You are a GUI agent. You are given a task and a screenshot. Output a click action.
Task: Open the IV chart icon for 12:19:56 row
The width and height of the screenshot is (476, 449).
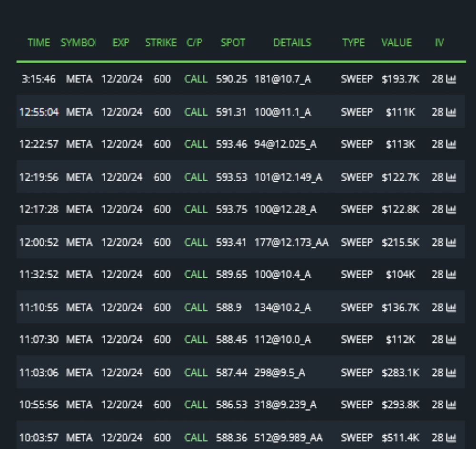pyautogui.click(x=451, y=177)
